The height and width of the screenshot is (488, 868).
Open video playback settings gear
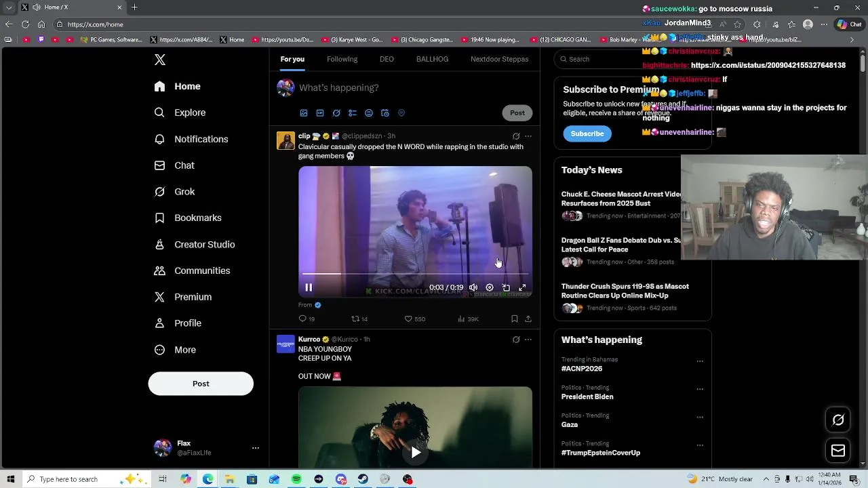coord(490,287)
